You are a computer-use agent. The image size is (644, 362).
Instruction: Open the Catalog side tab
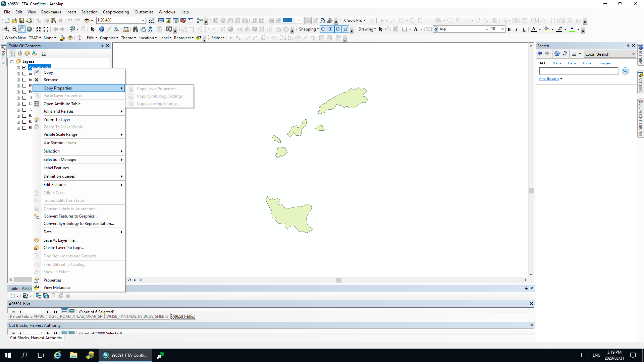point(641,82)
